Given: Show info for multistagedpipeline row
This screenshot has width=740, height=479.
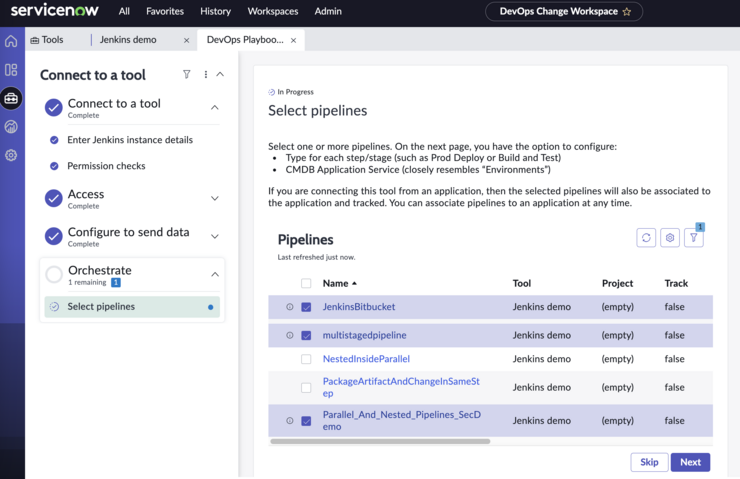Looking at the screenshot, I should (x=290, y=335).
